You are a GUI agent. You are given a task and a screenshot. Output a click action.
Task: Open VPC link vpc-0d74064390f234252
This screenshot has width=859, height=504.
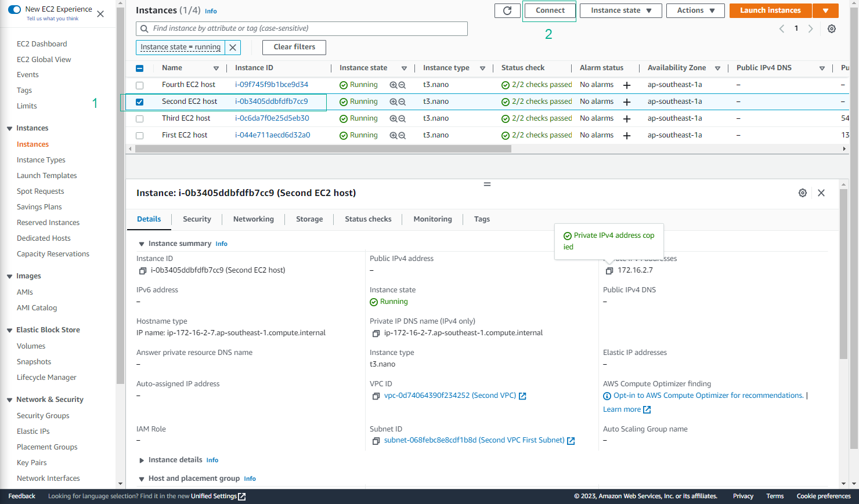point(450,396)
